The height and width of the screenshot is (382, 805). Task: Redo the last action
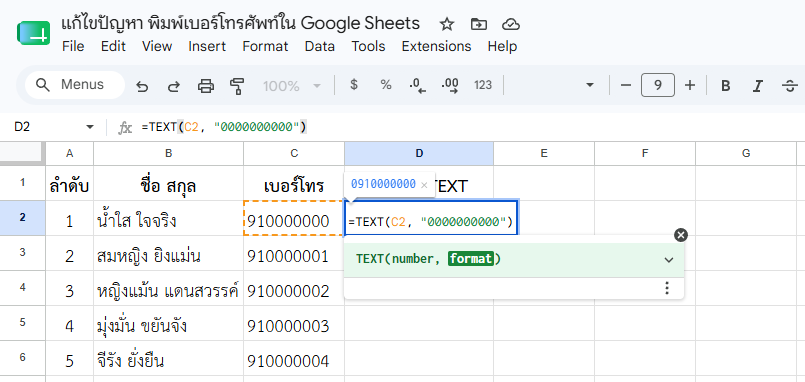pos(174,86)
